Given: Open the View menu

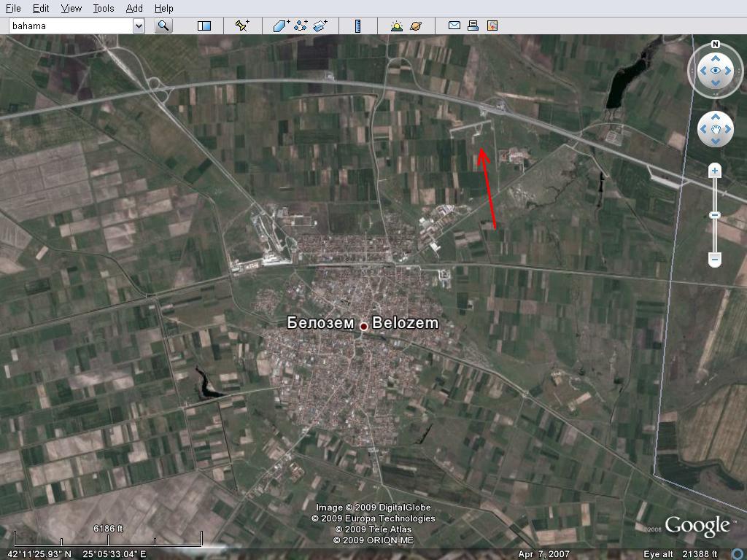Looking at the screenshot, I should point(71,8).
